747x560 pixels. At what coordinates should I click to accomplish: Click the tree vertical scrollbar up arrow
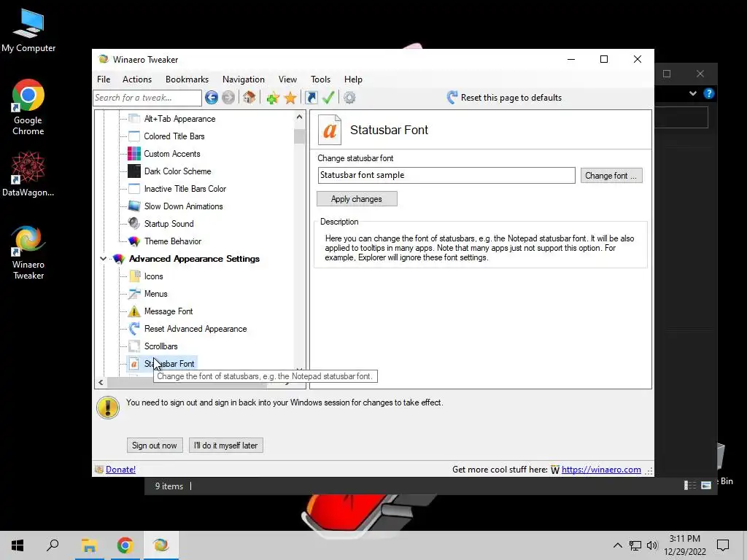pyautogui.click(x=299, y=117)
